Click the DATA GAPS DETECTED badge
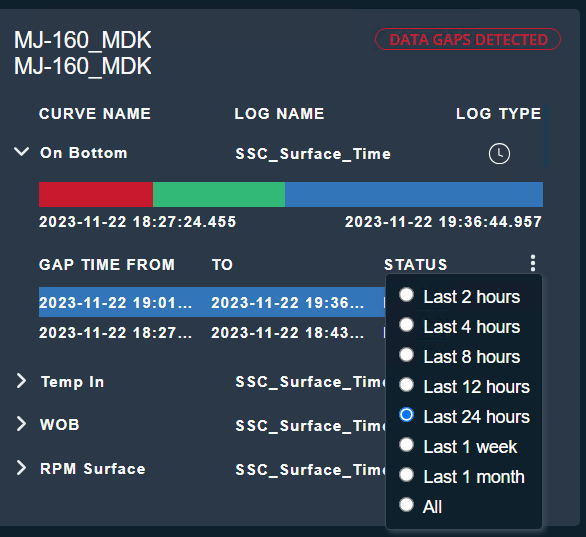The image size is (586, 537). pyautogui.click(x=468, y=39)
